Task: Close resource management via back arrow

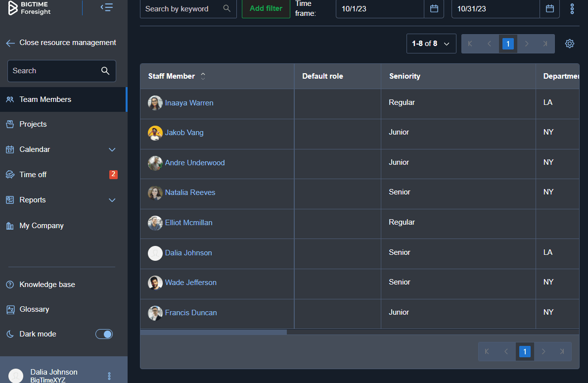Action: click(10, 43)
